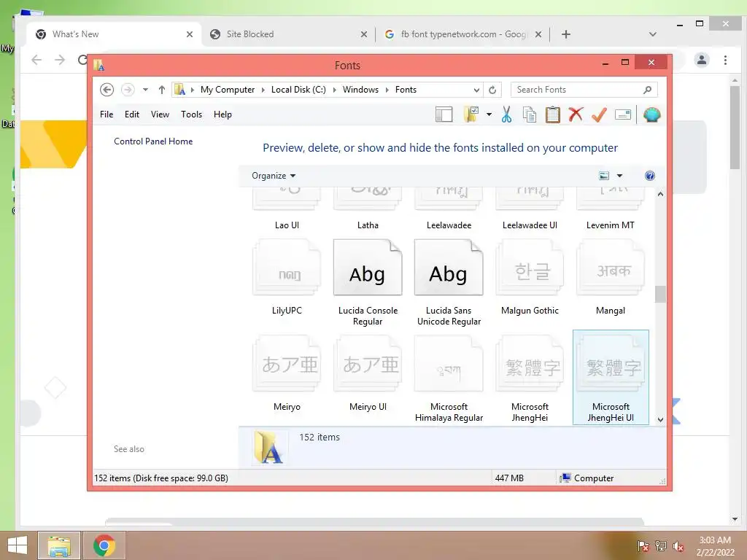Viewport: 747px width, 560px height.
Task: Click the Copy icon in Fonts toolbar
Action: click(x=530, y=114)
